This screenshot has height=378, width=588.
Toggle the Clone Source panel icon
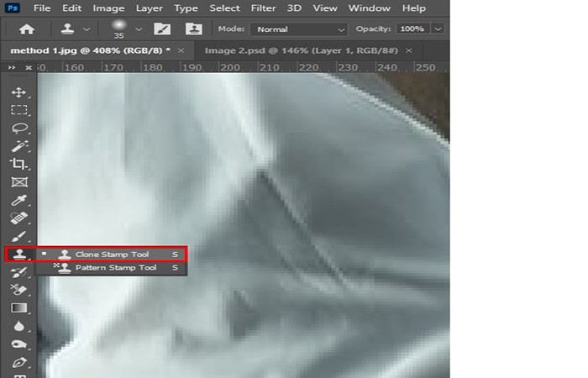pyautogui.click(x=193, y=29)
